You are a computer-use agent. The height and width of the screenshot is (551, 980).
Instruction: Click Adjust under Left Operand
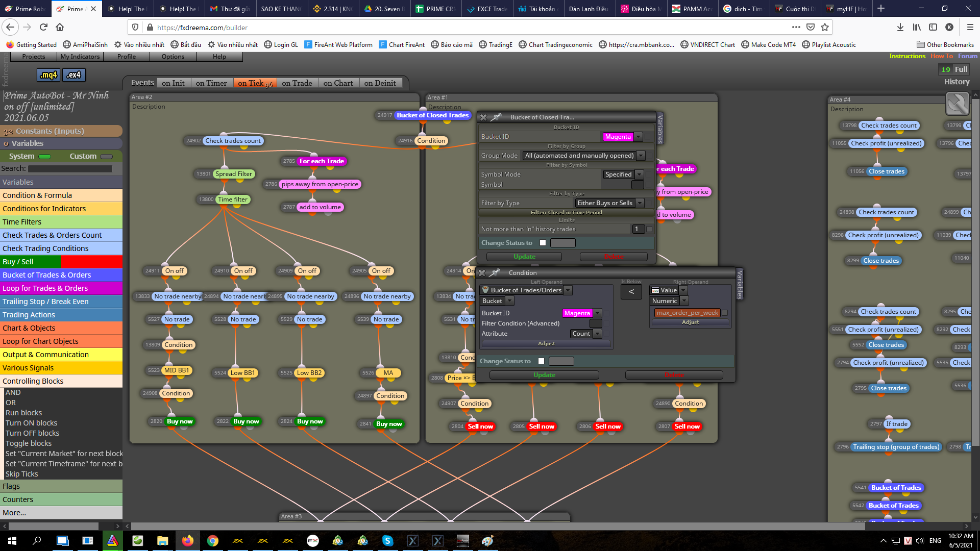[546, 344]
